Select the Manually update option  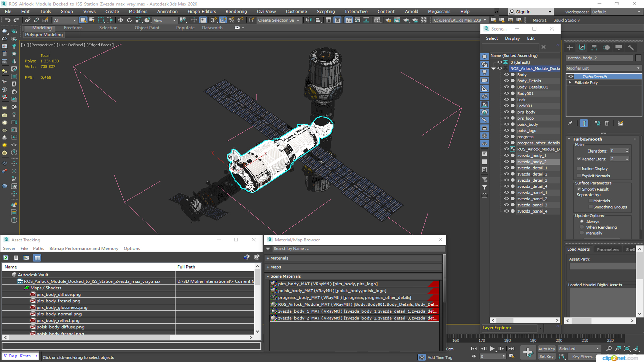[x=582, y=233]
